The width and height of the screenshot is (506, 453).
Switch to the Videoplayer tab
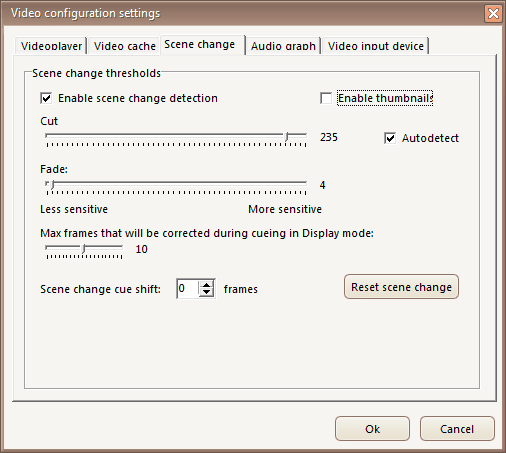[51, 46]
